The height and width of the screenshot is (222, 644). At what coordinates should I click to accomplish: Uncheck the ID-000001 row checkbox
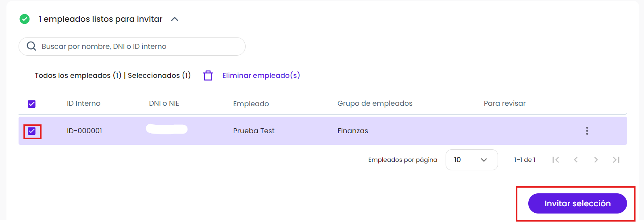(32, 131)
